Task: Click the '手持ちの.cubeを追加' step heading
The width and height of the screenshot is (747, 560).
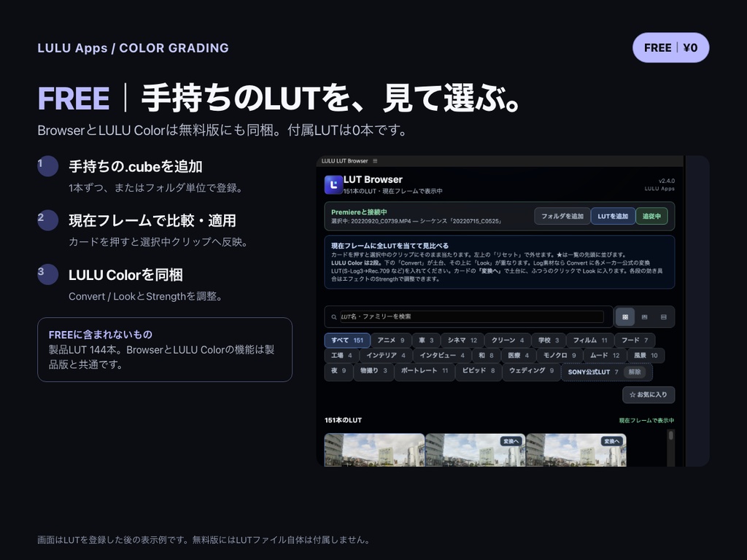Action: tap(135, 167)
